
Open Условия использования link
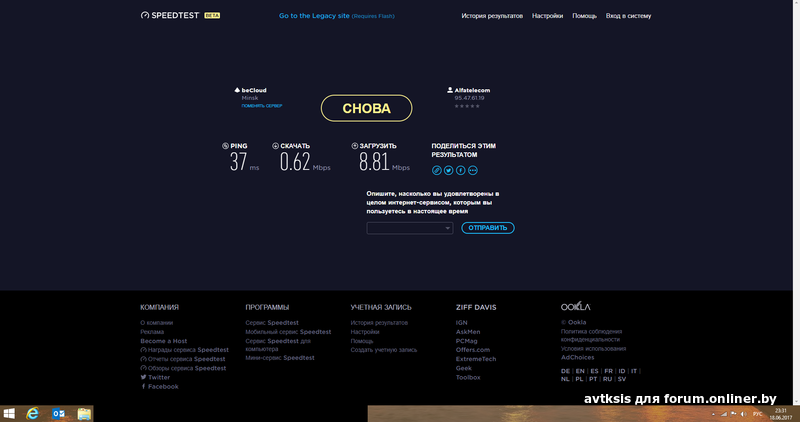coord(593,349)
